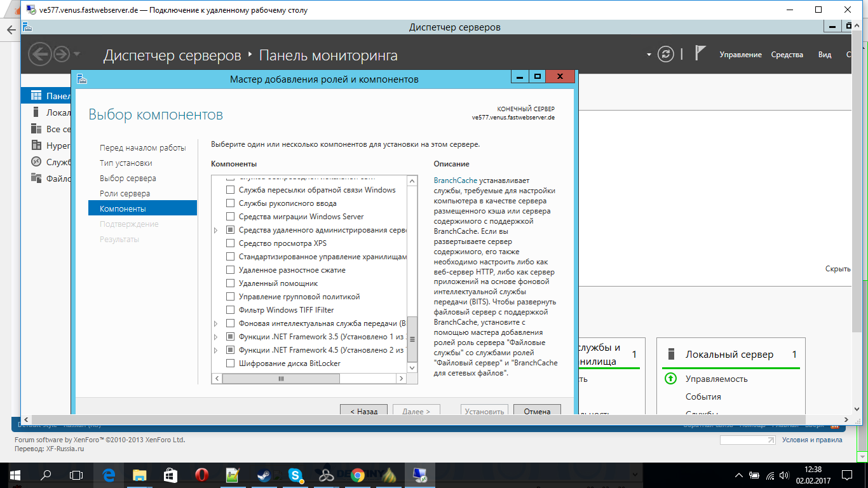Switch to Remote Desktop connection on taskbar
The width and height of the screenshot is (868, 488).
(x=419, y=475)
